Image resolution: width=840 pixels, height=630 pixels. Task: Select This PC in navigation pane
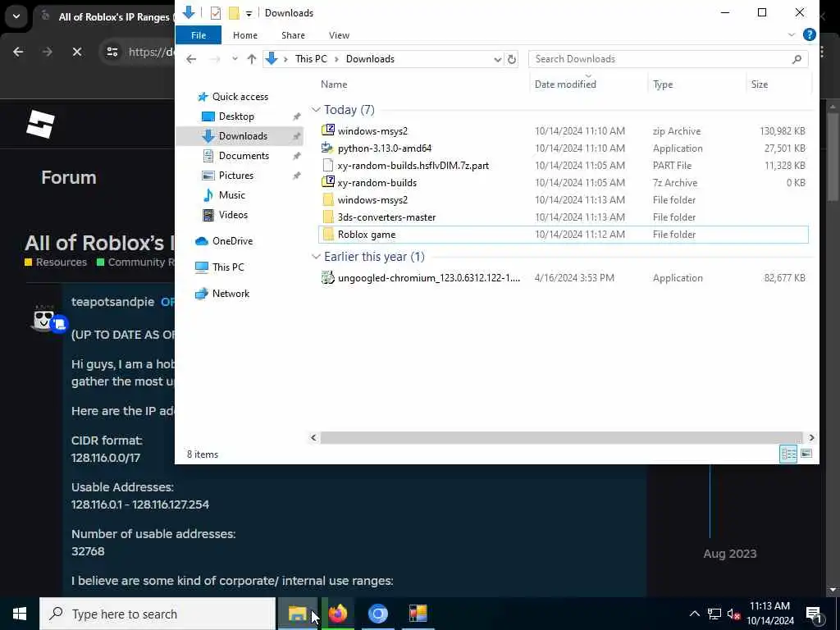coord(228,267)
